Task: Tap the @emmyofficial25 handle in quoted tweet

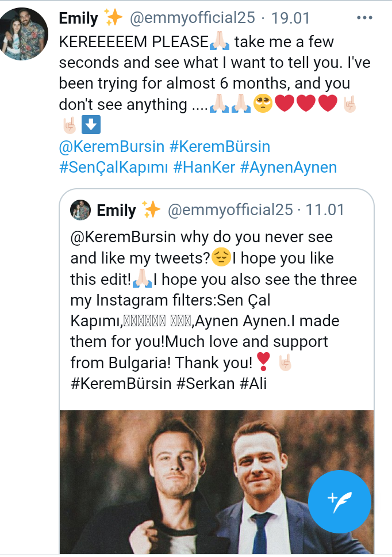Action: tap(230, 211)
